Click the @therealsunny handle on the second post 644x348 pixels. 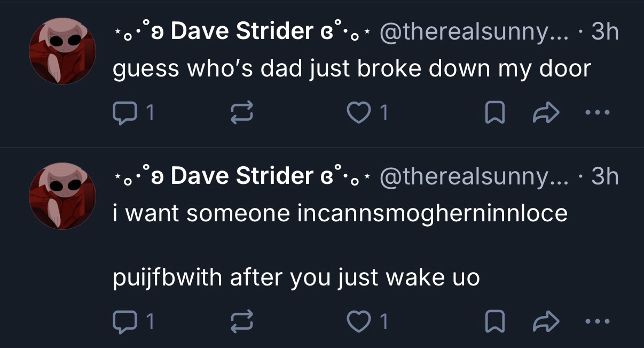471,176
